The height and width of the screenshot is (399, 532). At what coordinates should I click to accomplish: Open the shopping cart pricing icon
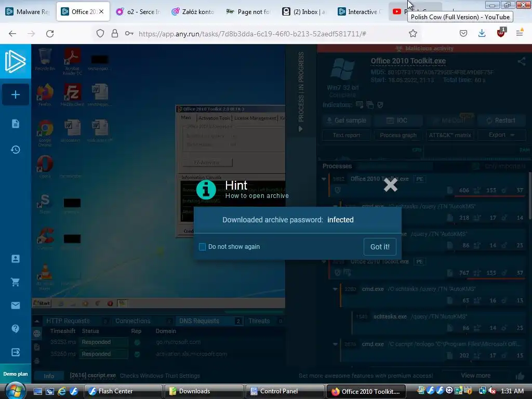[x=16, y=282]
